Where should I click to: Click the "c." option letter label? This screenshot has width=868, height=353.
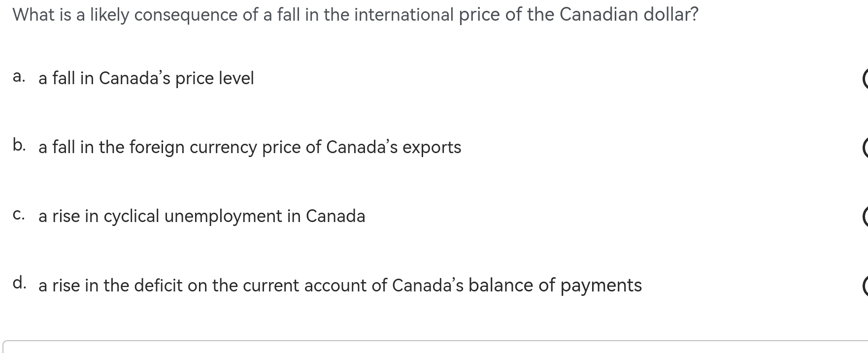click(19, 215)
